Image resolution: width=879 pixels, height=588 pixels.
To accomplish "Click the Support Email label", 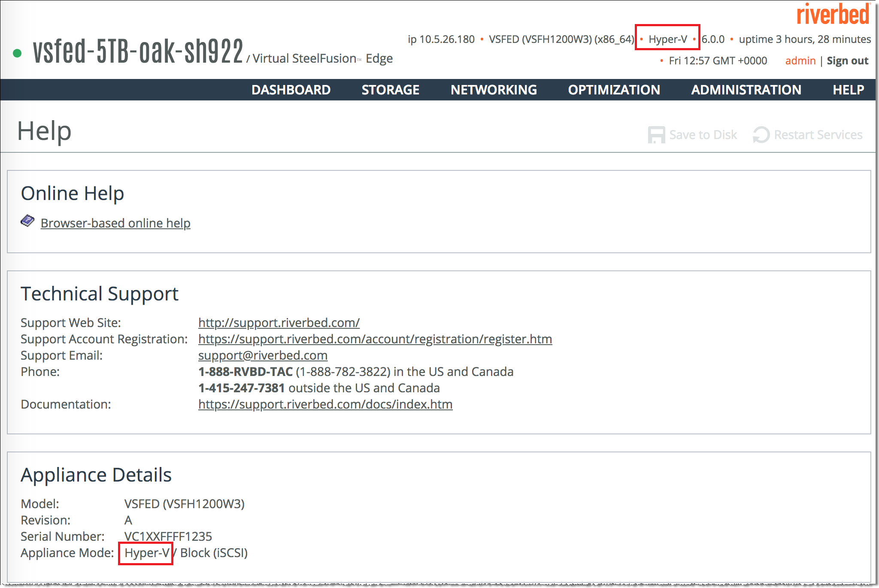I will [x=62, y=355].
